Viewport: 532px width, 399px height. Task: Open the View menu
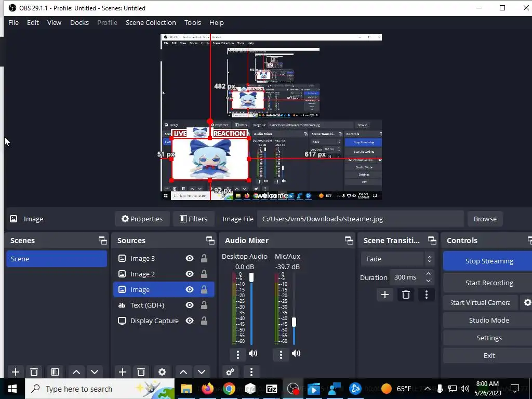pos(54,23)
